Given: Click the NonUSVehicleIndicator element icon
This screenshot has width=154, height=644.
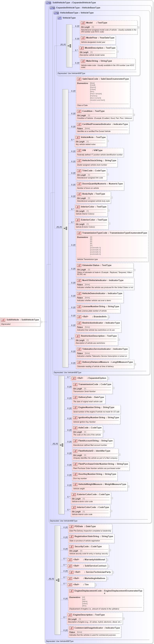Looking at the screenshot, I should pyautogui.click(x=79, y=280).
